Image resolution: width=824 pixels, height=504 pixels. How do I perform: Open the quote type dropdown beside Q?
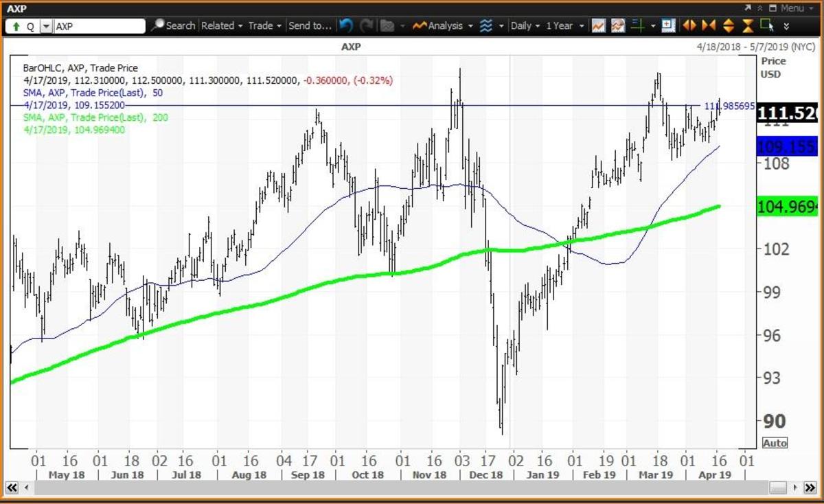click(46, 26)
